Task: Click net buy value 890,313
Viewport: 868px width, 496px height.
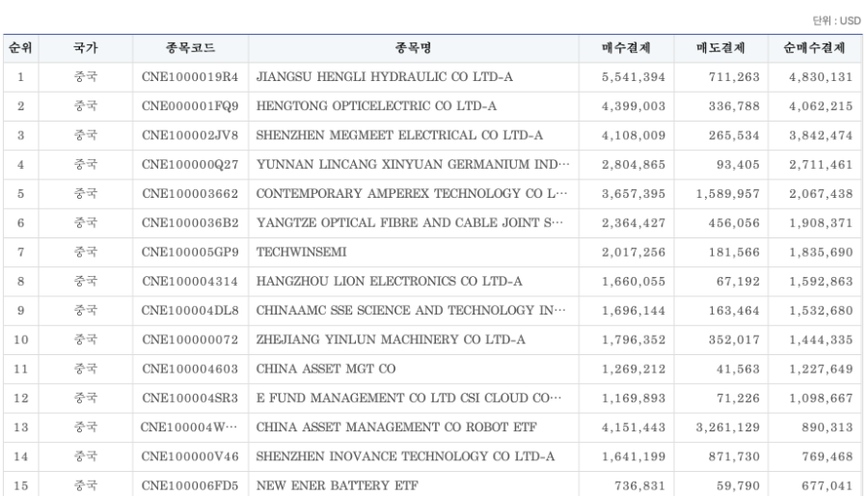Action: (x=827, y=427)
